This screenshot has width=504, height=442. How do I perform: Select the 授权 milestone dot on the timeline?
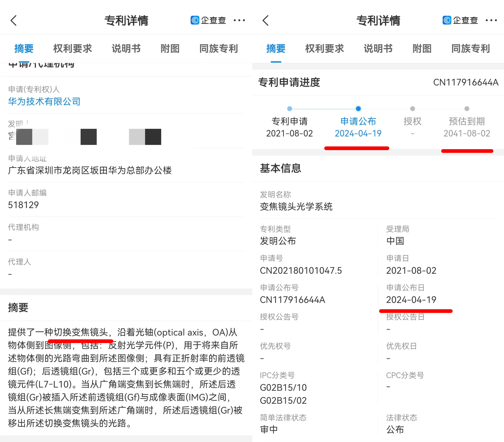[412, 109]
